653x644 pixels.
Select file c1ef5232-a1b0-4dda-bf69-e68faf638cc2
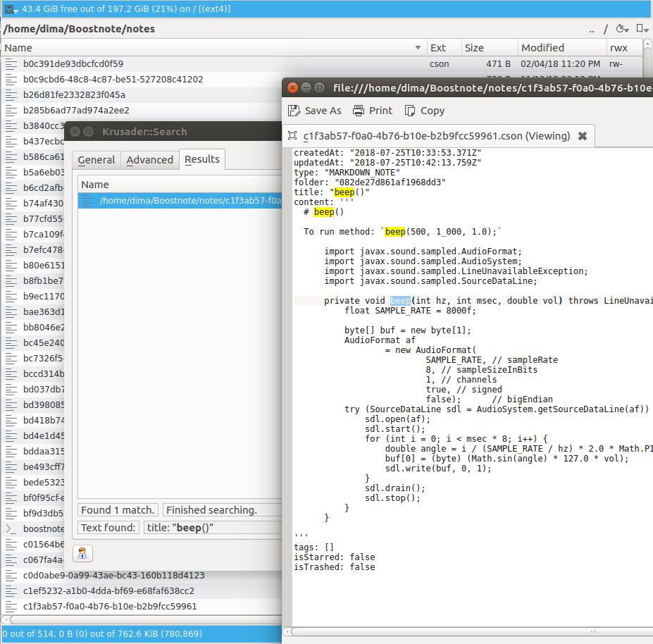click(x=108, y=590)
